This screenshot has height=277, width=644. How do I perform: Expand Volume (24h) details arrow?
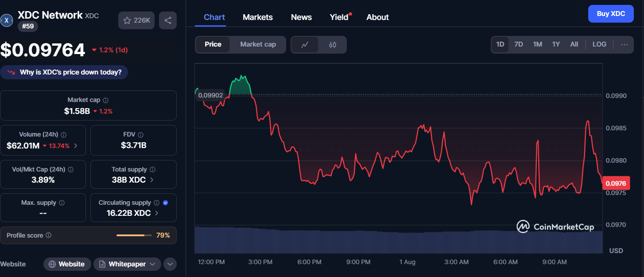coord(76,146)
